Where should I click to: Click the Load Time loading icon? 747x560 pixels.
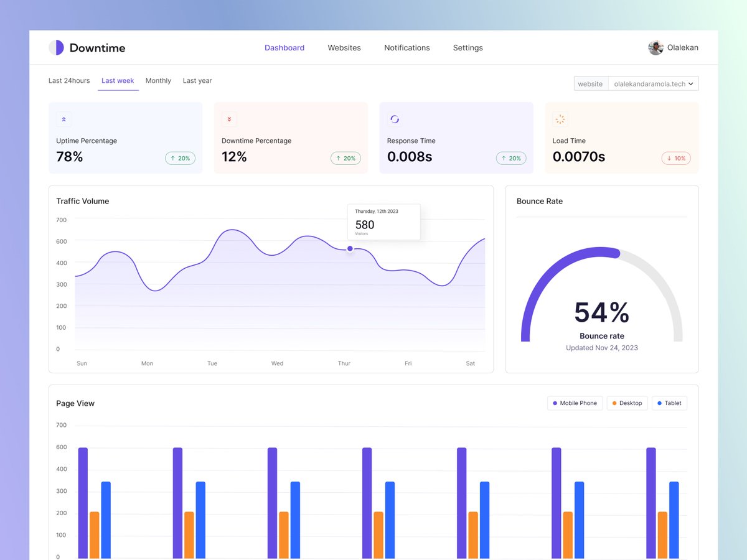tap(560, 119)
